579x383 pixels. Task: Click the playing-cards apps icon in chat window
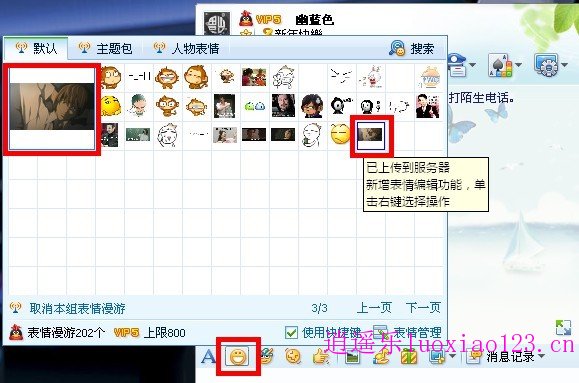[x=501, y=65]
